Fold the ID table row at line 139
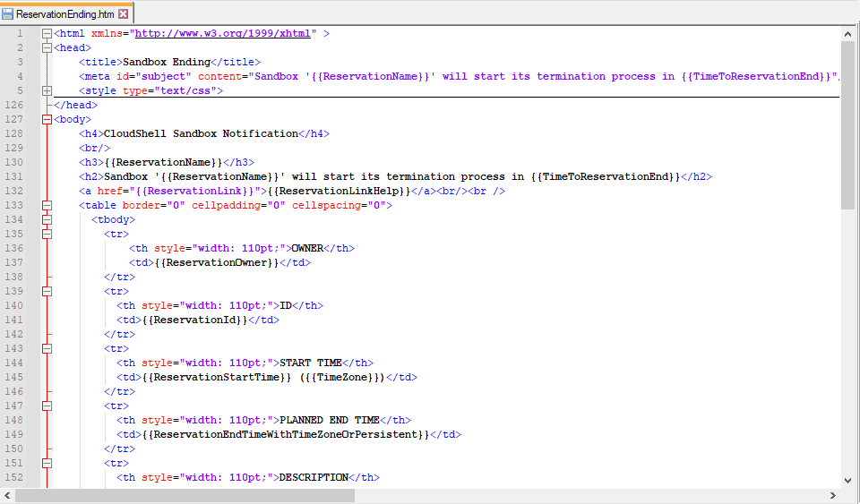The height and width of the screenshot is (504, 860). coord(47,291)
